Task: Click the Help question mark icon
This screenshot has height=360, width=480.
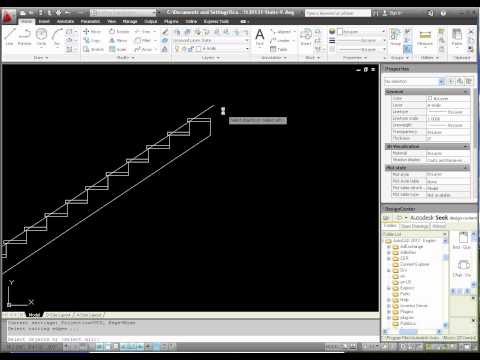Action: pos(443,13)
